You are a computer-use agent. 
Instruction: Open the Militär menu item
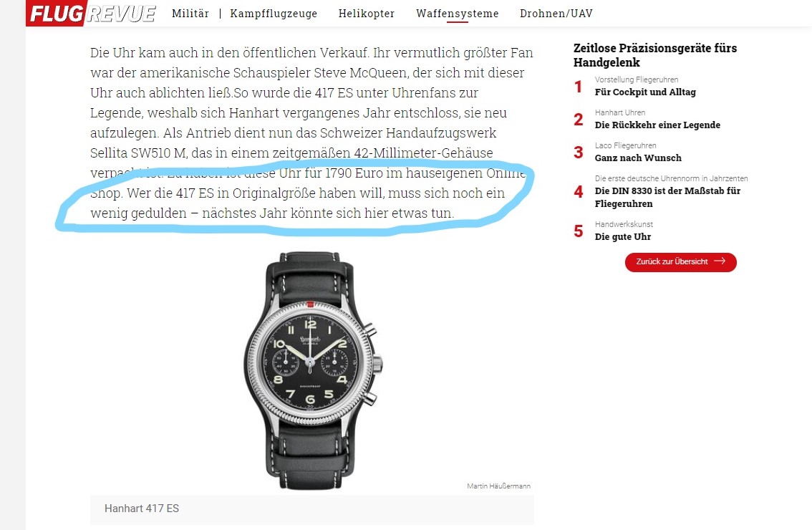tap(190, 14)
